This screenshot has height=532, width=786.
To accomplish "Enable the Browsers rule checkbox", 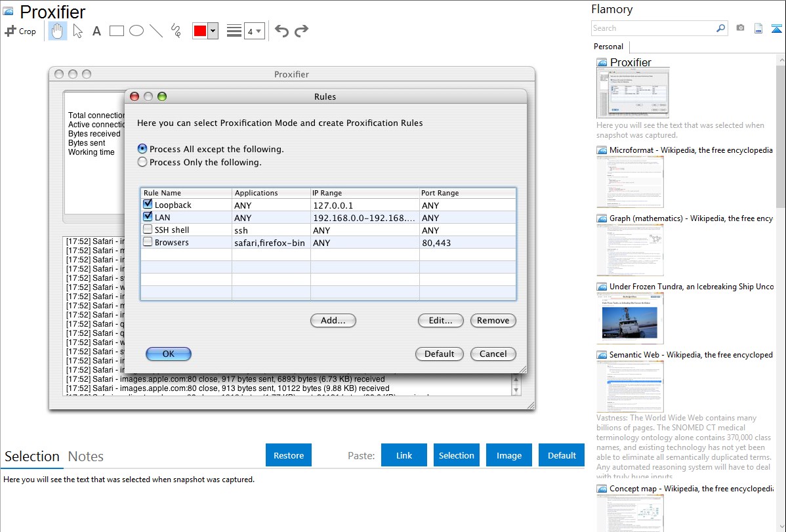I will [x=148, y=241].
